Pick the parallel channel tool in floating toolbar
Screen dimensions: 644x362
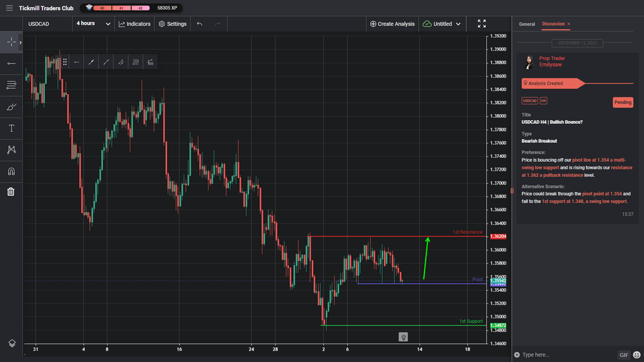(x=121, y=62)
